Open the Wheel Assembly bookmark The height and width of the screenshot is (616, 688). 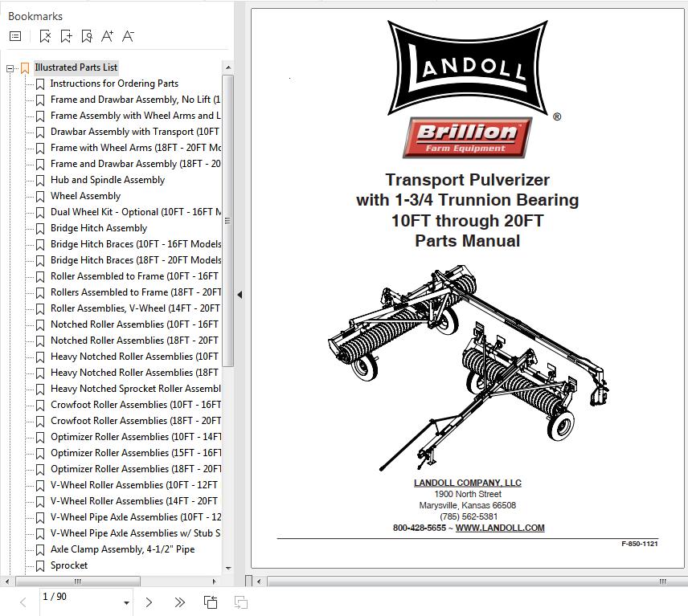[85, 196]
